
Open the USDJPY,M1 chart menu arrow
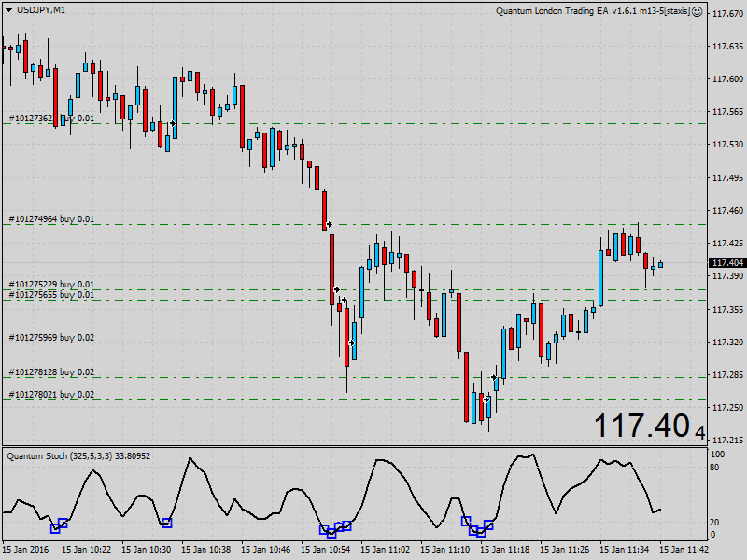pos(9,10)
